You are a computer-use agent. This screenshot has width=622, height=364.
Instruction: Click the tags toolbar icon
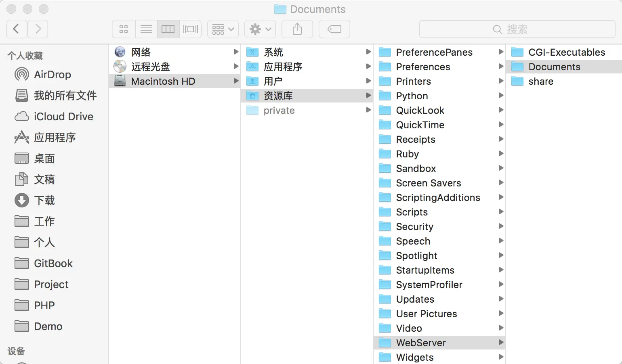[x=334, y=29]
